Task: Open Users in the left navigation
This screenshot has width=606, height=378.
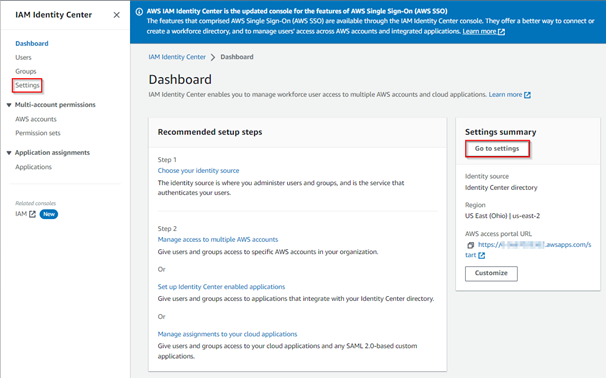Action: click(23, 58)
